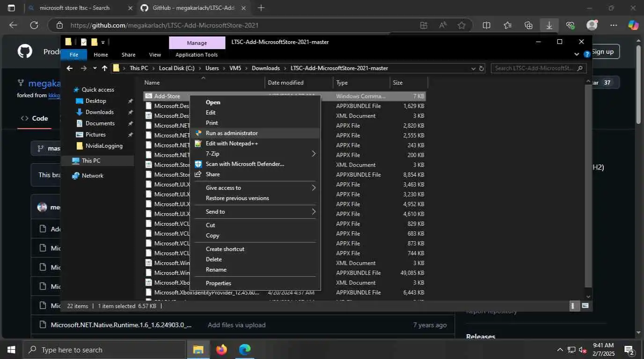Image resolution: width=644 pixels, height=359 pixels.
Task: Open recent locations dropdown in Explorer
Action: (95, 68)
